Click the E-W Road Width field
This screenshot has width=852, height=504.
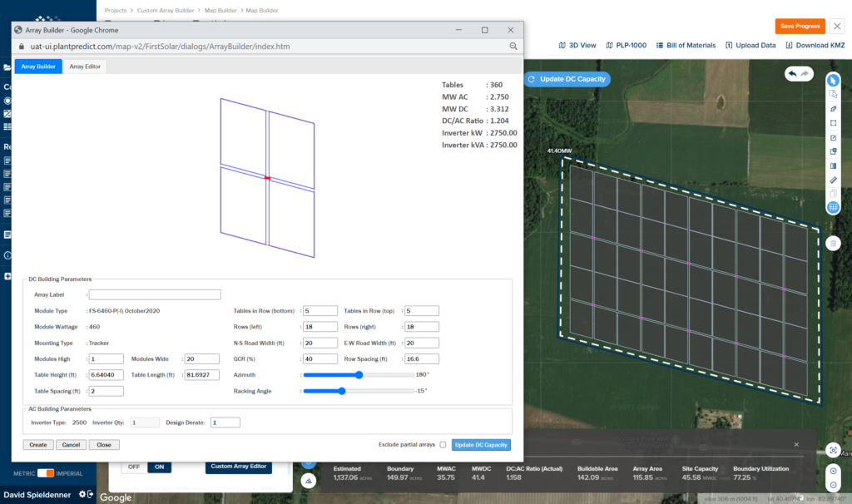(422, 343)
